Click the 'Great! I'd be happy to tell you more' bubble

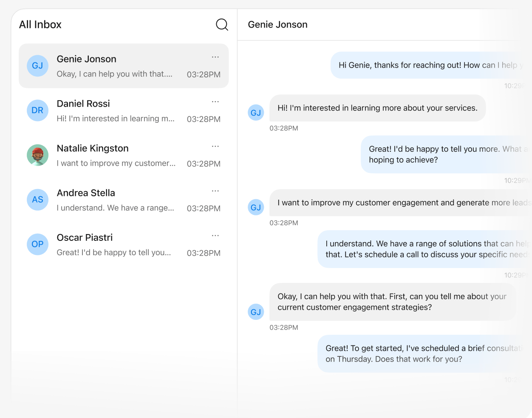tap(446, 154)
